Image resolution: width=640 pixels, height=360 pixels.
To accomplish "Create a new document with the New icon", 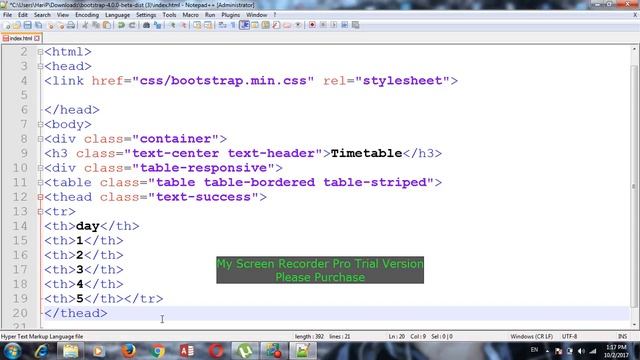I will pos(7,25).
